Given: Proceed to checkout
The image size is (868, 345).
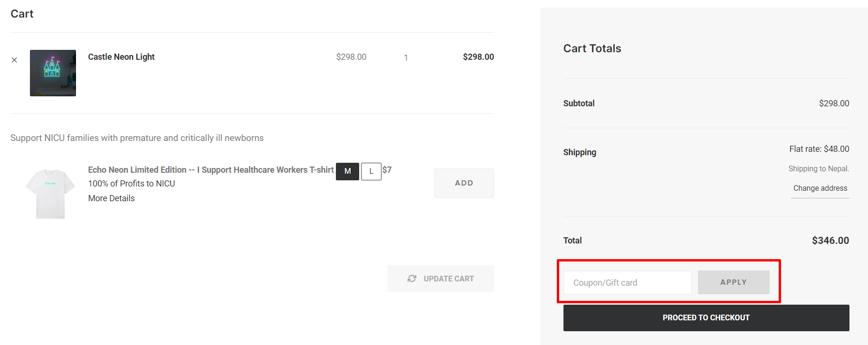Looking at the screenshot, I should coord(706,318).
